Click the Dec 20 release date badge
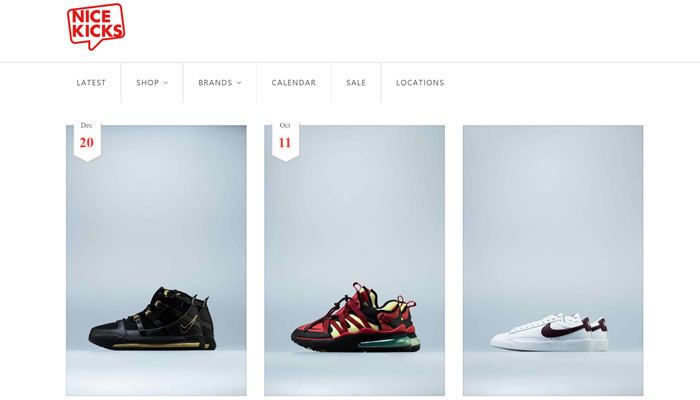Screen dimensions: 700x400 pyautogui.click(x=87, y=139)
